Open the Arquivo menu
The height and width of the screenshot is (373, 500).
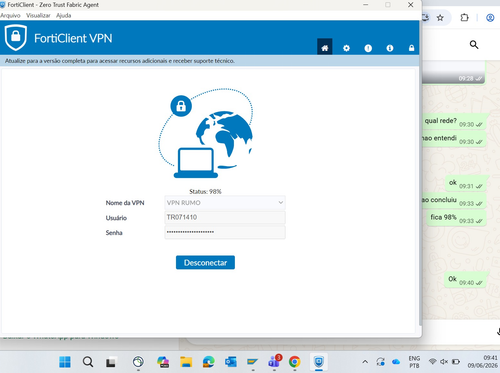[10, 15]
